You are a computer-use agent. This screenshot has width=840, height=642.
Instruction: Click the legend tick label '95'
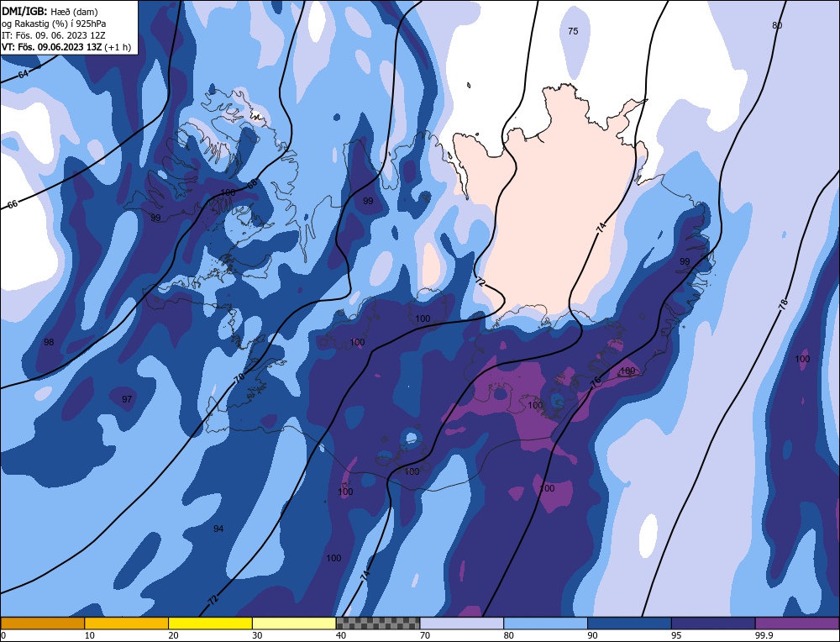pyautogui.click(x=676, y=635)
